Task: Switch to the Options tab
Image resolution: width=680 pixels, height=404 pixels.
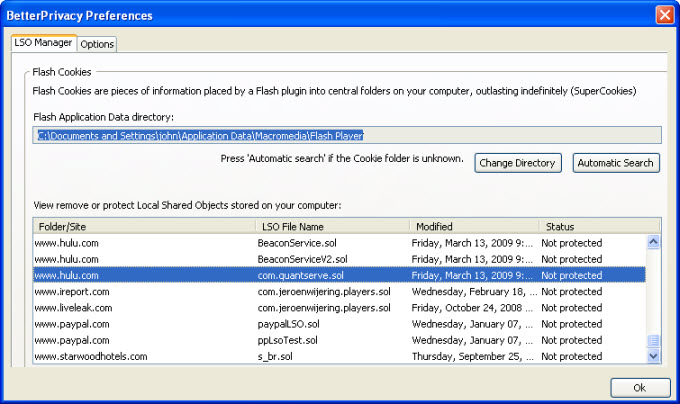Action: [x=97, y=44]
